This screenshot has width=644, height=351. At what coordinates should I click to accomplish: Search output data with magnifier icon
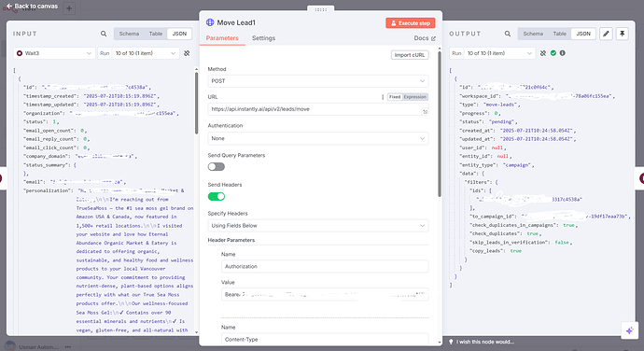point(508,34)
